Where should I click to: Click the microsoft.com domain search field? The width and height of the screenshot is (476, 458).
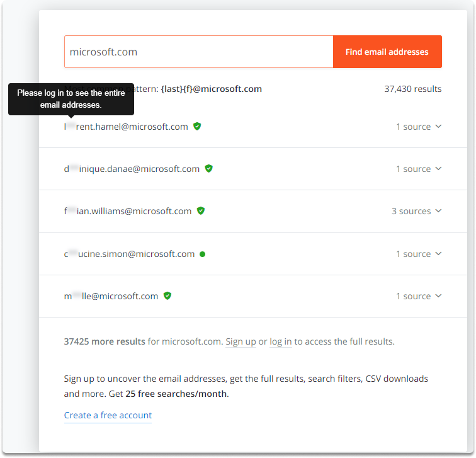click(198, 52)
